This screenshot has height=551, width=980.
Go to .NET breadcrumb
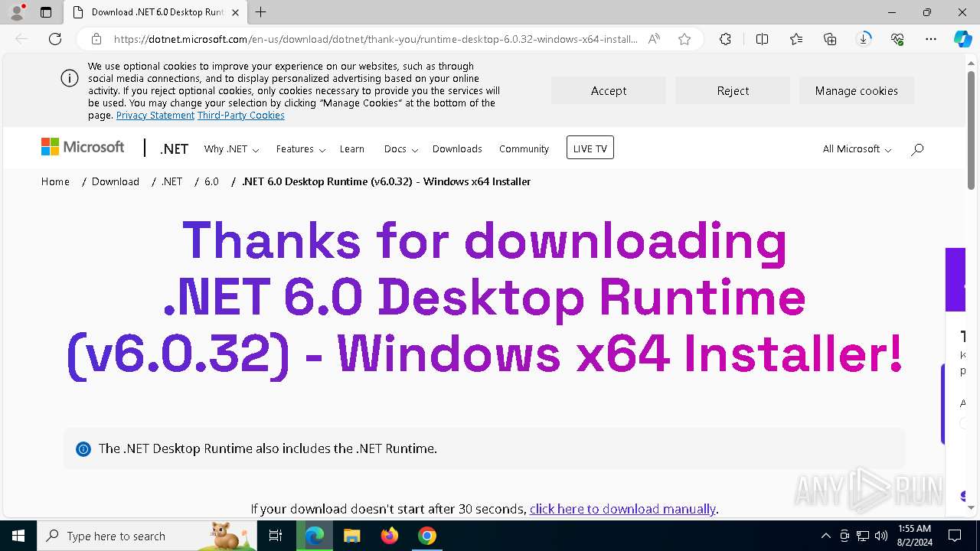pyautogui.click(x=171, y=181)
